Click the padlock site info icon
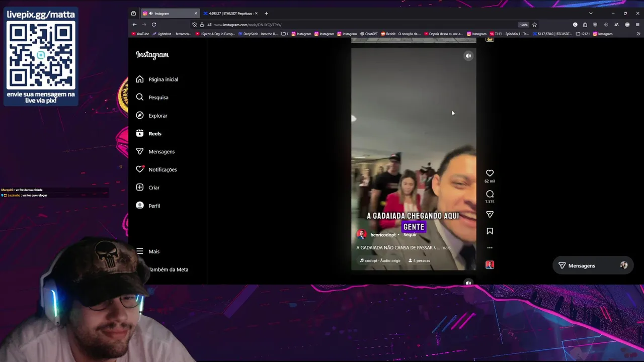This screenshot has height=362, width=644. [202, 25]
